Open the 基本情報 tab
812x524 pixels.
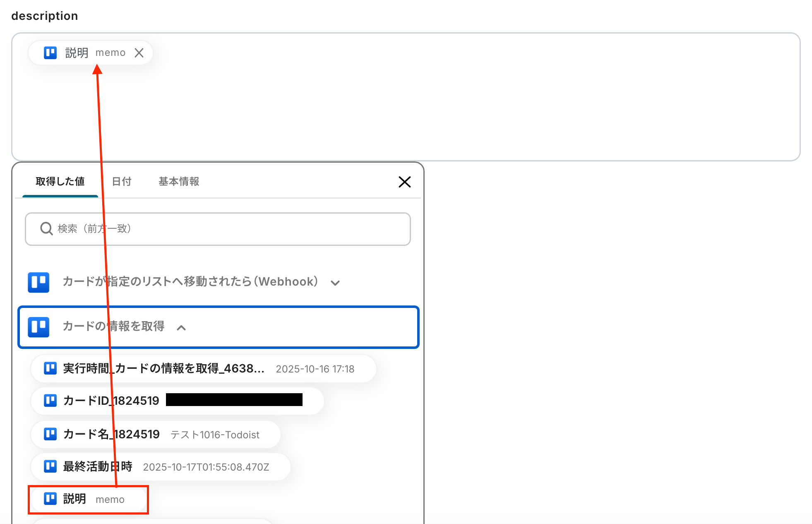[x=179, y=182]
